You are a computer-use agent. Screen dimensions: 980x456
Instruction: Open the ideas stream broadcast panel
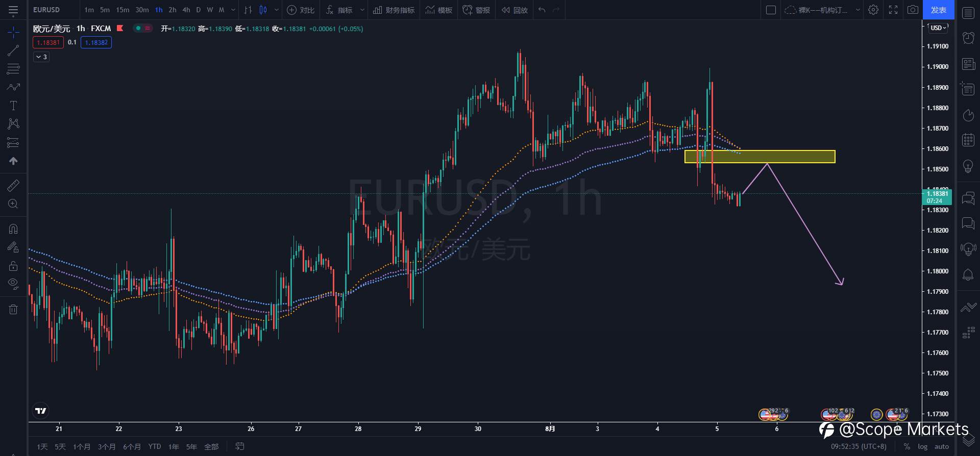coord(968,249)
